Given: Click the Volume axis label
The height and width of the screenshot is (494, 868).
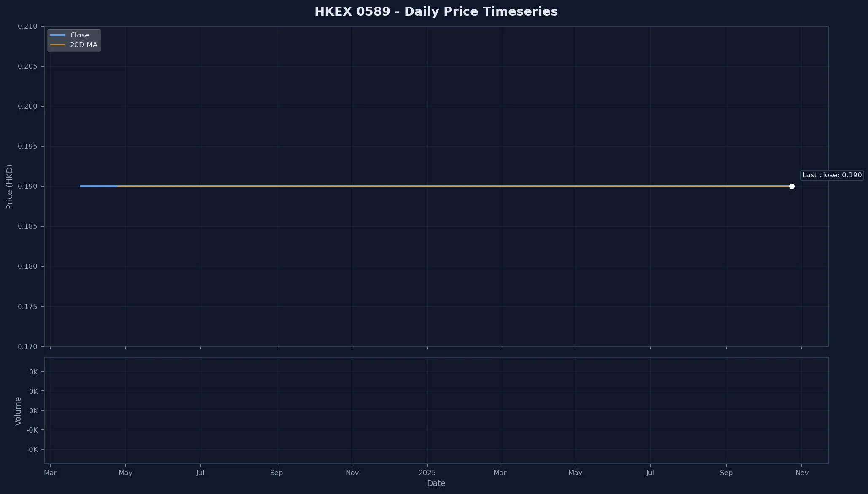Looking at the screenshot, I should pyautogui.click(x=18, y=411).
